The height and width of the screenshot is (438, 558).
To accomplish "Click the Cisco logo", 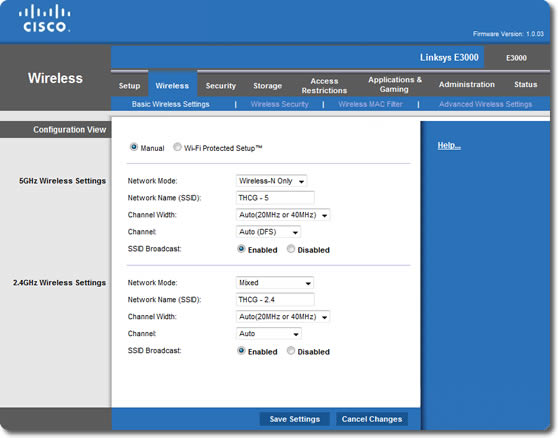I will [44, 19].
